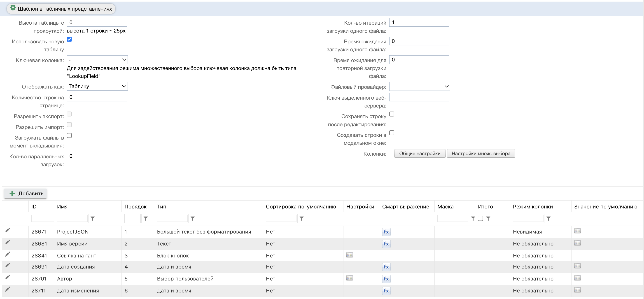Sort by the Порядок column header
Image resolution: width=644 pixels, height=299 pixels.
(135, 207)
